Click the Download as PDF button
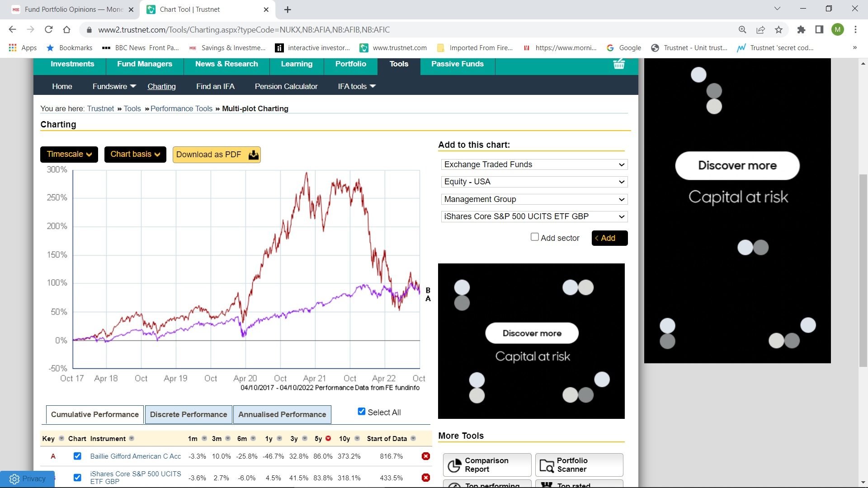868x488 pixels. click(217, 155)
